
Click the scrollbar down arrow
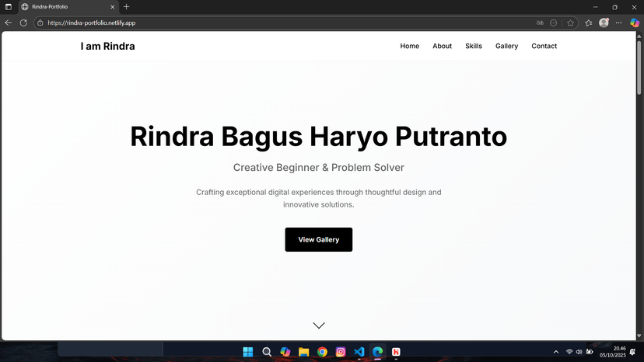(639, 336)
